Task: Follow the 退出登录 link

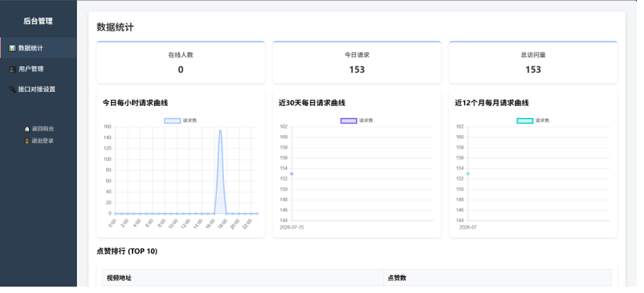Action: 39,140
